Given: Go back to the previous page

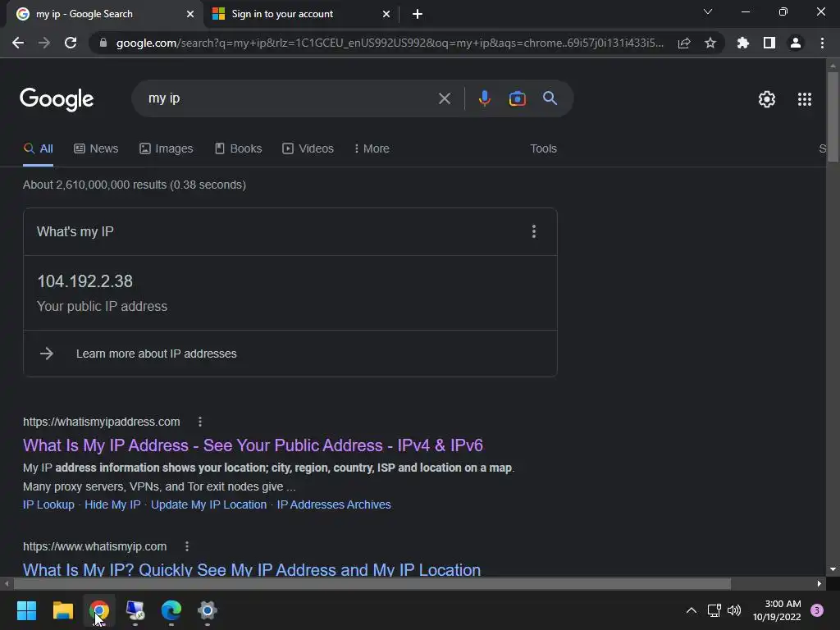Looking at the screenshot, I should (x=18, y=43).
